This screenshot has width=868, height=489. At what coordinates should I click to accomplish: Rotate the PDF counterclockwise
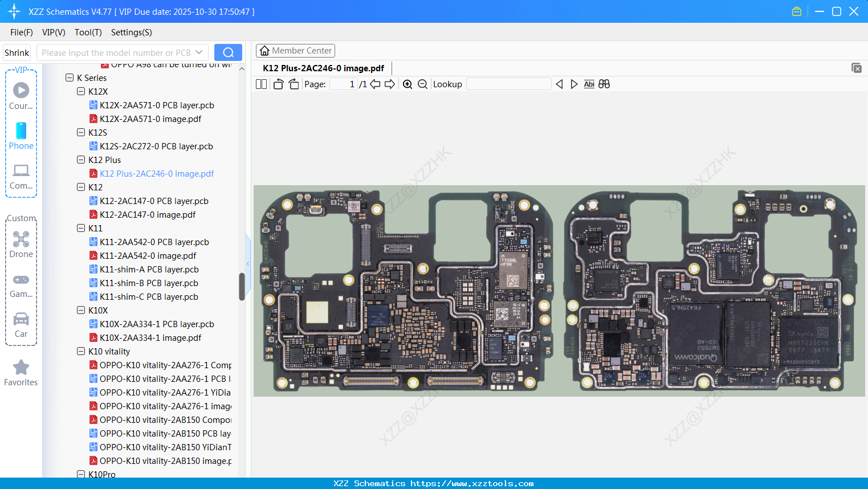tap(278, 84)
